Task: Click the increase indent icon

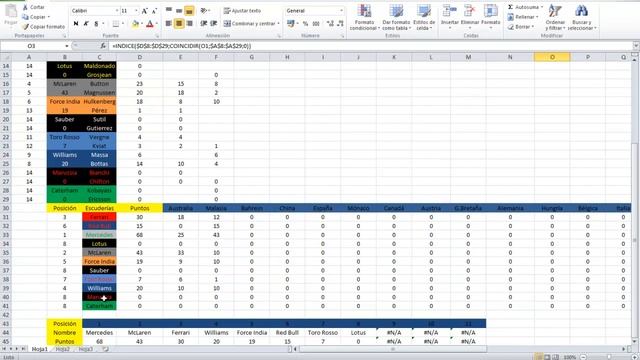Action: tap(213, 24)
